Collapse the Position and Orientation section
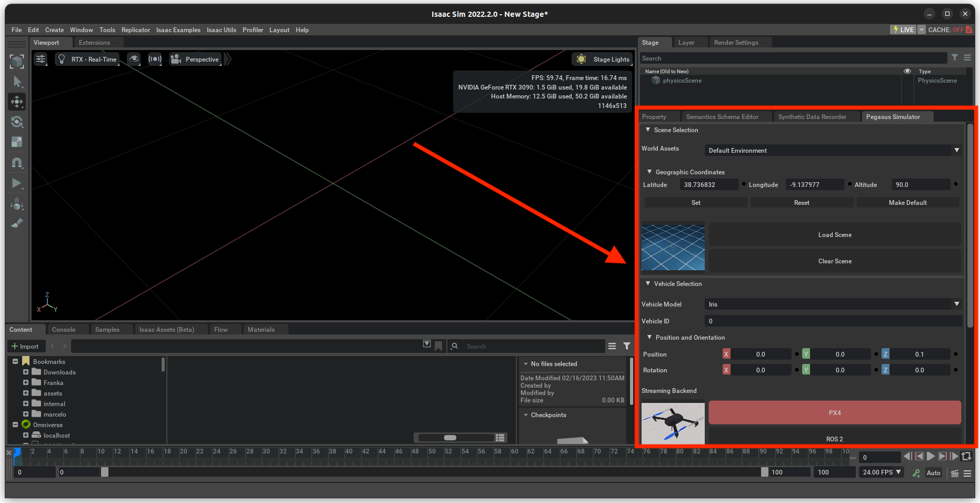Image resolution: width=980 pixels, height=503 pixels. (x=649, y=337)
